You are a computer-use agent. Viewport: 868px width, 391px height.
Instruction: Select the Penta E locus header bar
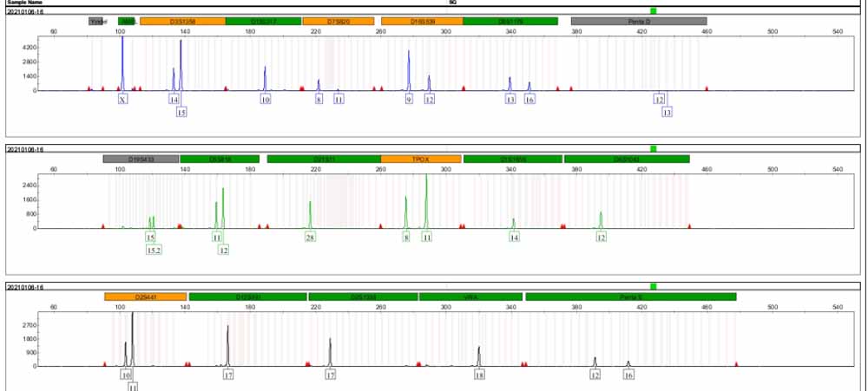[x=631, y=297]
